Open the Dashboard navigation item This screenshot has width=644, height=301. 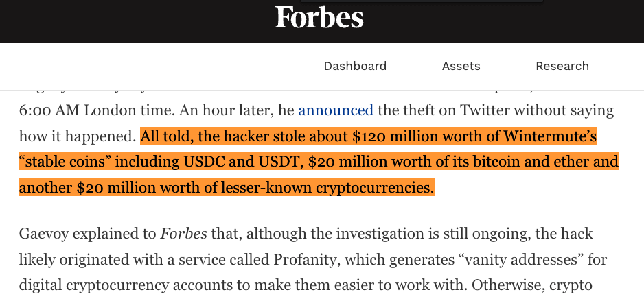pos(355,66)
